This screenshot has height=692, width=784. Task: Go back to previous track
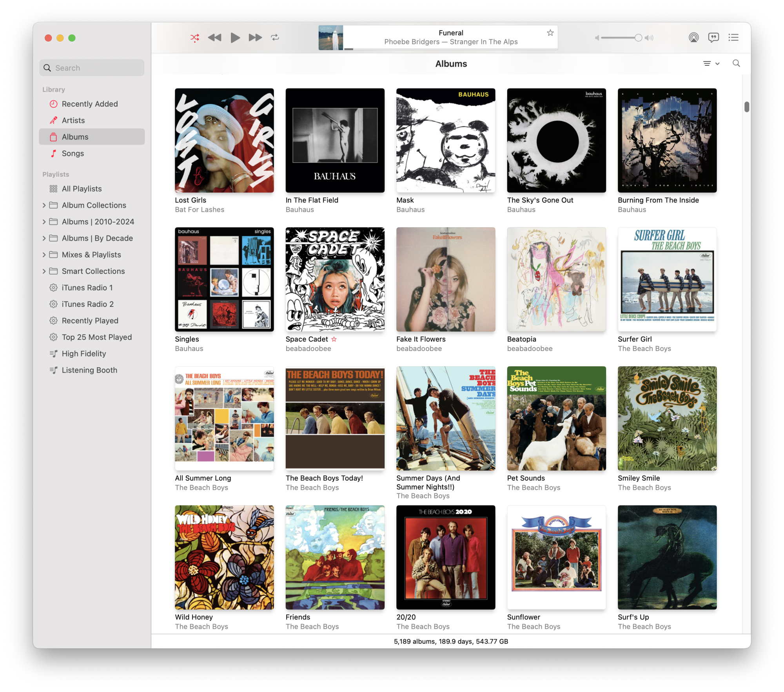pos(214,38)
